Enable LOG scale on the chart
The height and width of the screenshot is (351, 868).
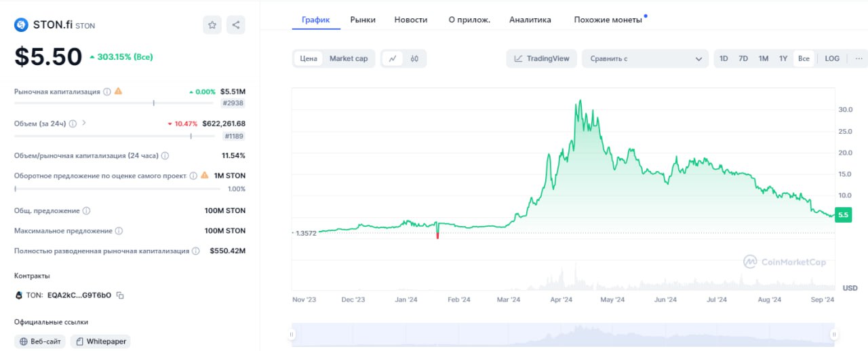832,58
